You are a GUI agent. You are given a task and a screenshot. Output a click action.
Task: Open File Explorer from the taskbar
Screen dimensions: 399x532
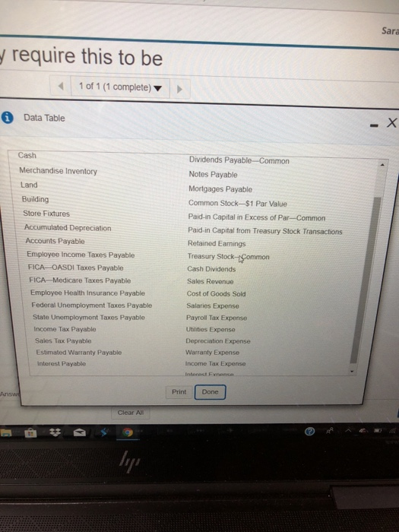point(5,432)
